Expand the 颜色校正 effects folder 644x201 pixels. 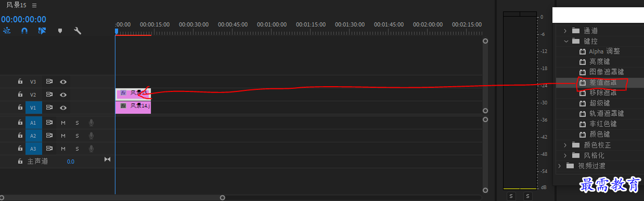pos(565,145)
